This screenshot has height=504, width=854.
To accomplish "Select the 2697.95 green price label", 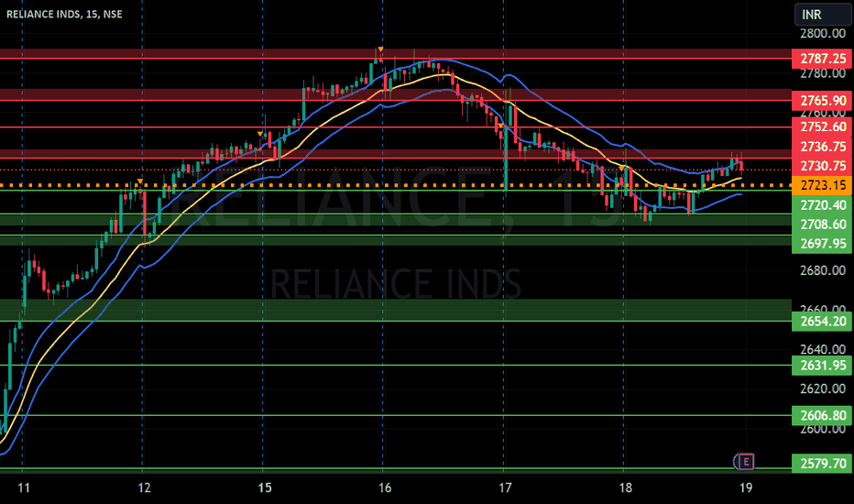I will coord(822,244).
